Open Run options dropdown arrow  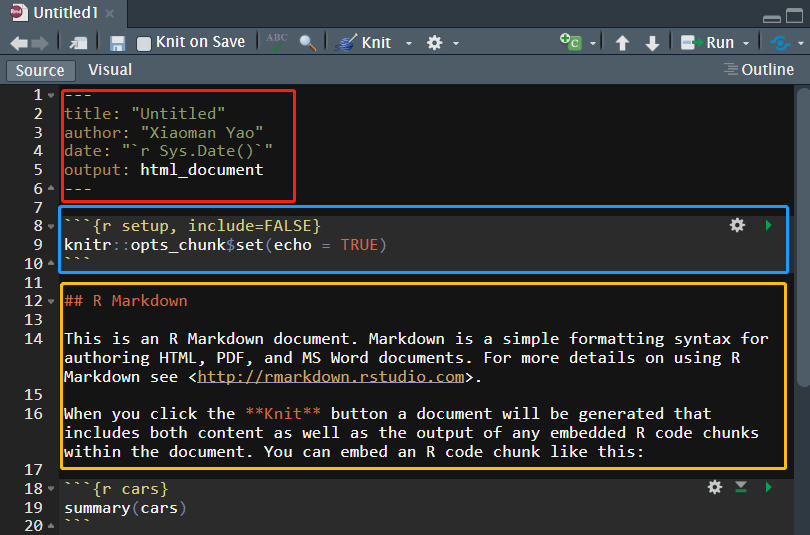745,43
